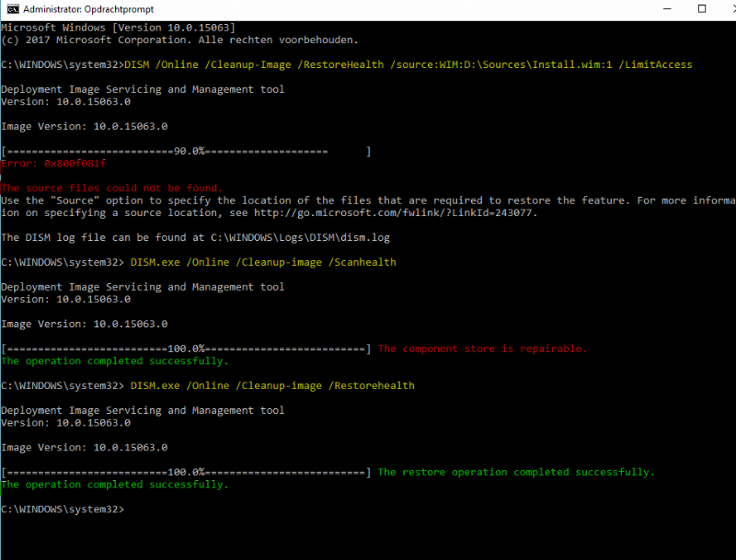
Task: Click the 100.0% progress bar after Scanhealth
Action: [186, 349]
